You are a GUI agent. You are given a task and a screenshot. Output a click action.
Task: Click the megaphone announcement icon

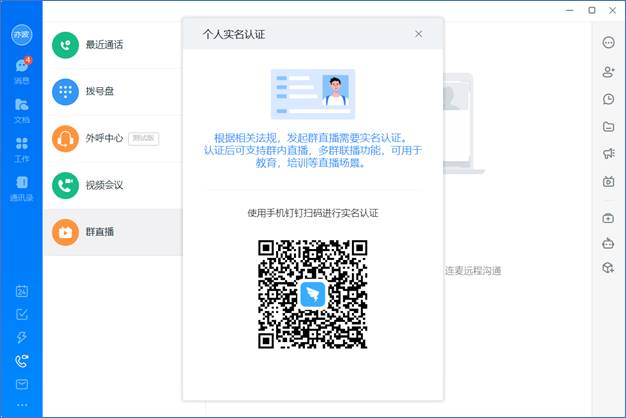tap(608, 153)
